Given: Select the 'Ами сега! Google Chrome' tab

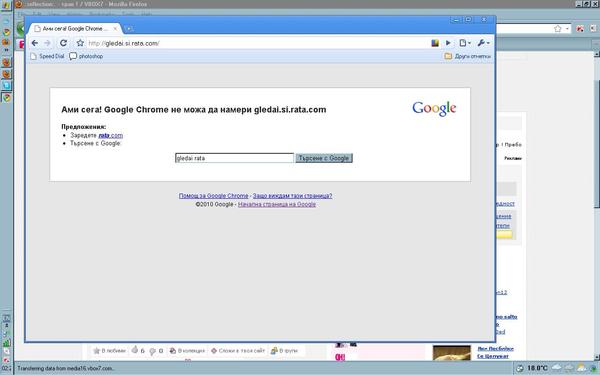Looking at the screenshot, I should (x=75, y=29).
